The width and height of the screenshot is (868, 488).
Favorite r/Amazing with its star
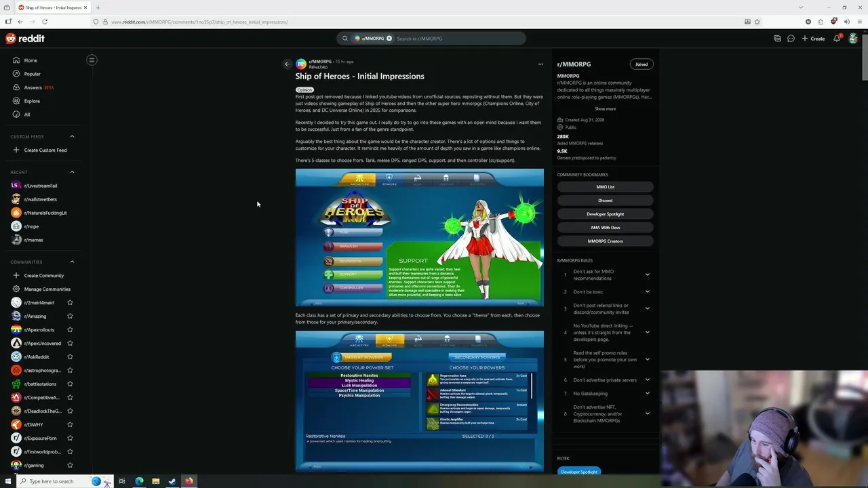pos(70,316)
